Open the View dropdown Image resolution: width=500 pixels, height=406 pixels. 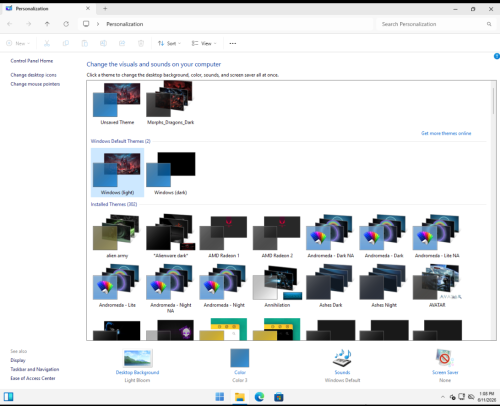[204, 43]
